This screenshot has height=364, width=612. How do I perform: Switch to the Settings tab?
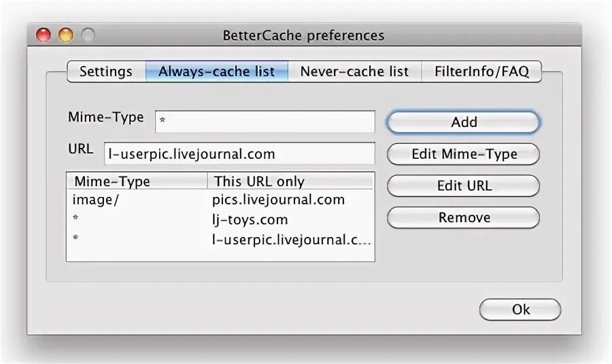(x=106, y=71)
